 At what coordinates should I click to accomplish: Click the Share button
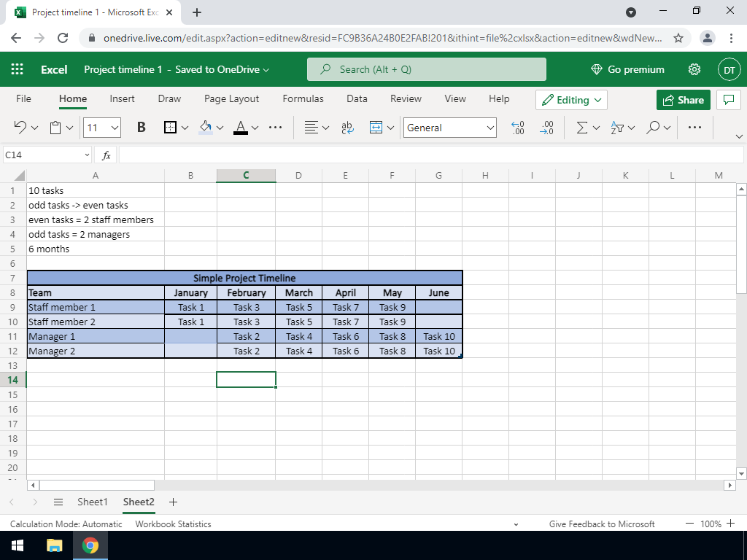click(683, 100)
